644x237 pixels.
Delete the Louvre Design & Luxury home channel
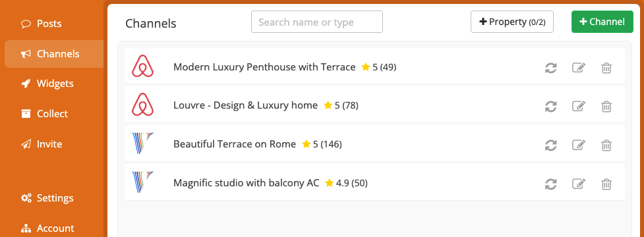point(606,106)
